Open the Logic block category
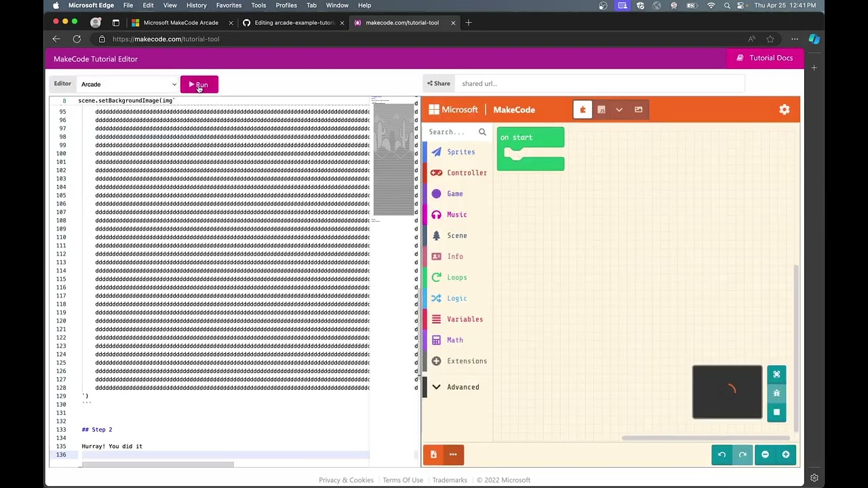868x488 pixels. [x=458, y=298]
